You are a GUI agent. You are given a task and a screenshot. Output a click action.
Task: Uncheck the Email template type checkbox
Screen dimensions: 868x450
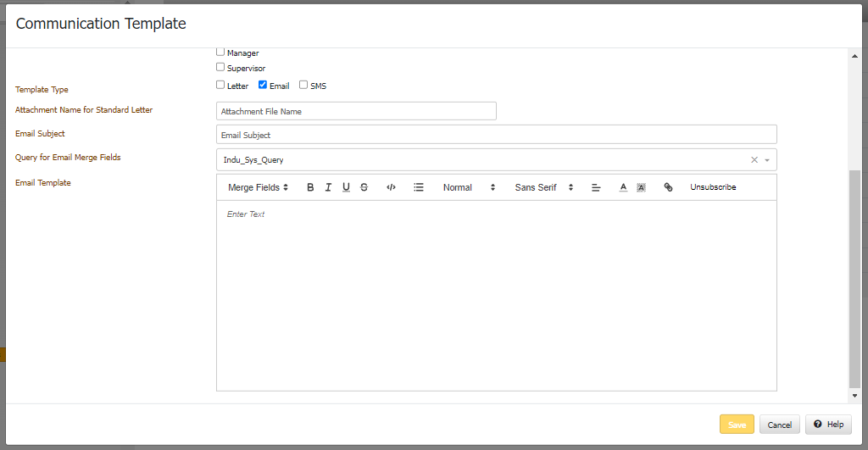pyautogui.click(x=263, y=85)
